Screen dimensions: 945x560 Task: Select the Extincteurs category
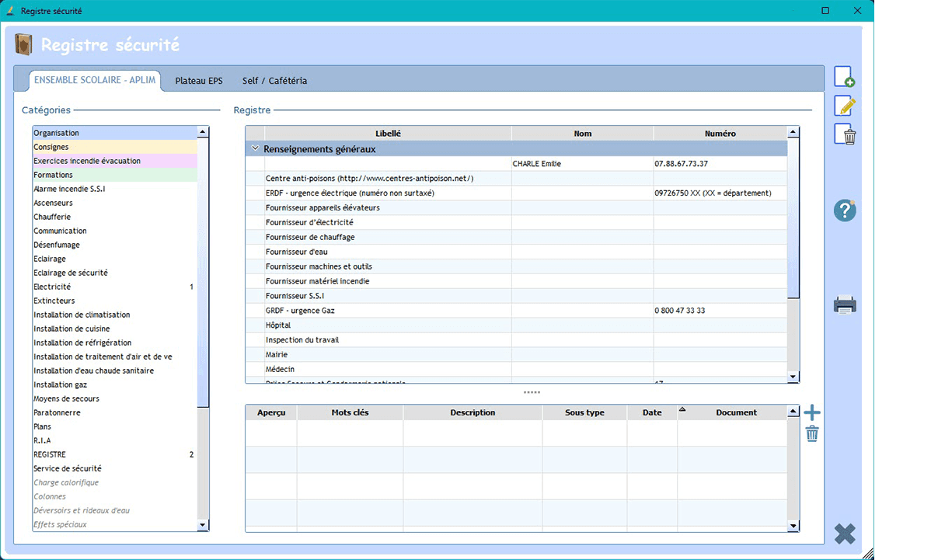(54, 301)
